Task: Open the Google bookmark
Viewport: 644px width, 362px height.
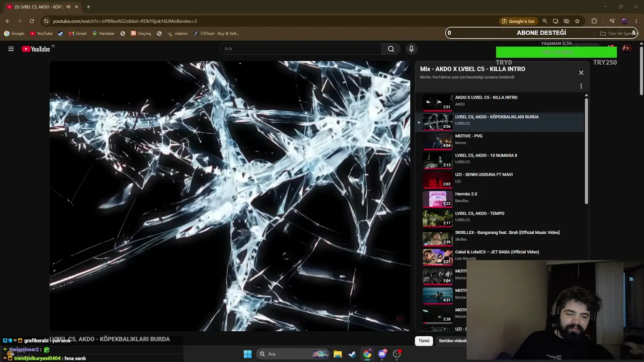Action: [x=14, y=34]
